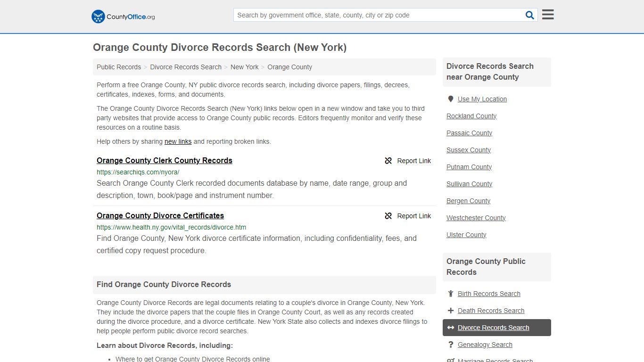Open Orange County Divorce Certificates
Image resolution: width=644 pixels, height=362 pixels.
[160, 215]
